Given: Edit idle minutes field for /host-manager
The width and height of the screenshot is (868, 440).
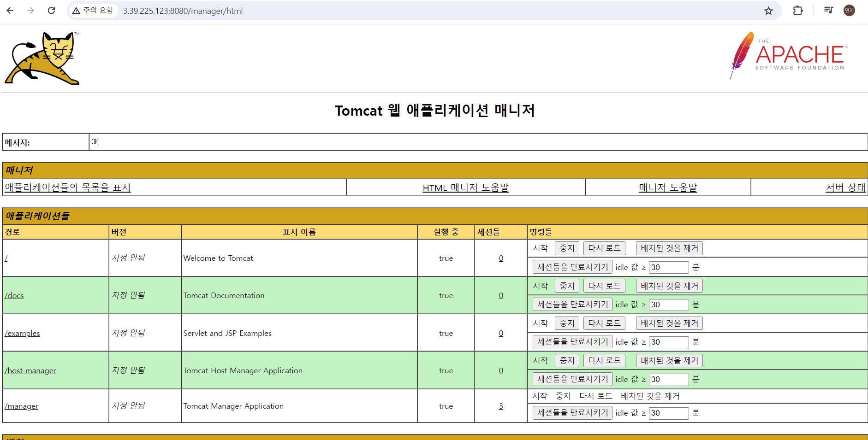Looking at the screenshot, I should [x=669, y=379].
